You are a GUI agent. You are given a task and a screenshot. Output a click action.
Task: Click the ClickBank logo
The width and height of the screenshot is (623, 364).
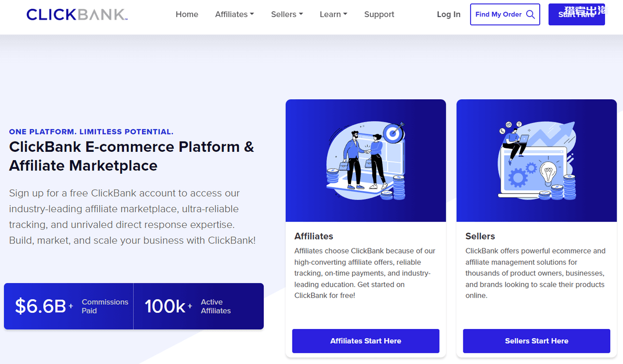77,15
